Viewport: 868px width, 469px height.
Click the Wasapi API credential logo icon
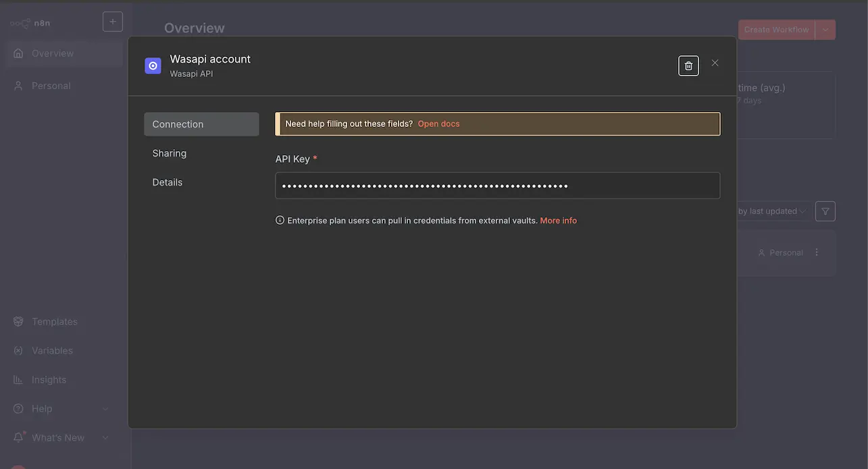[x=153, y=65]
